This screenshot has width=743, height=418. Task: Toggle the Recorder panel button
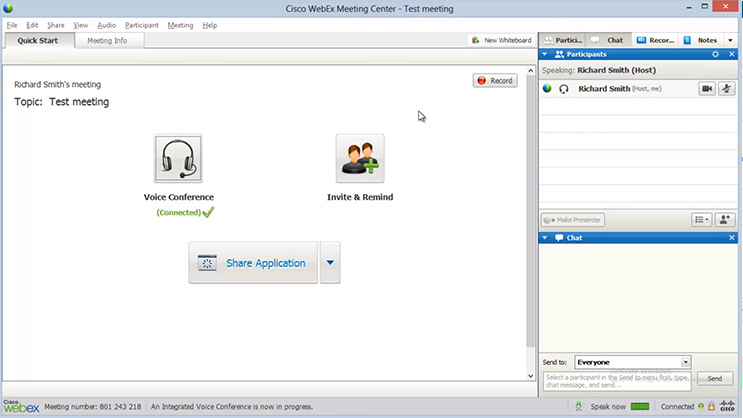pos(655,40)
